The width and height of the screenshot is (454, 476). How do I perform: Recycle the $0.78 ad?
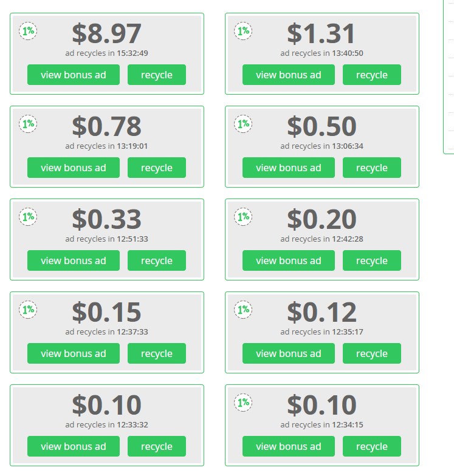tap(157, 168)
